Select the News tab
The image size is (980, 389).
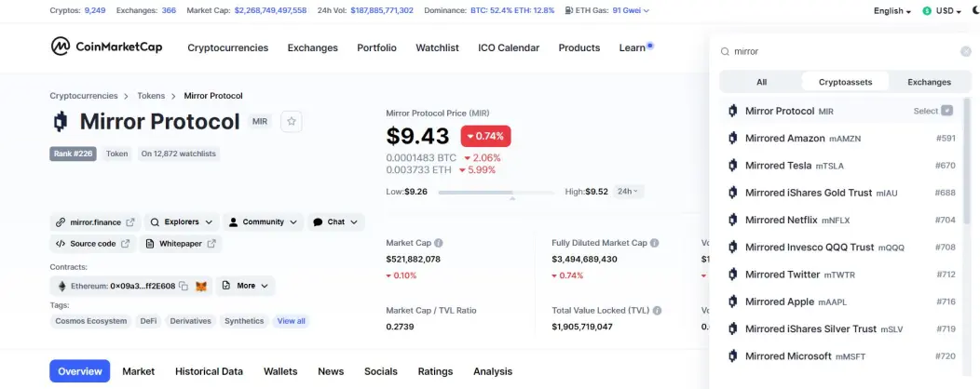331,371
